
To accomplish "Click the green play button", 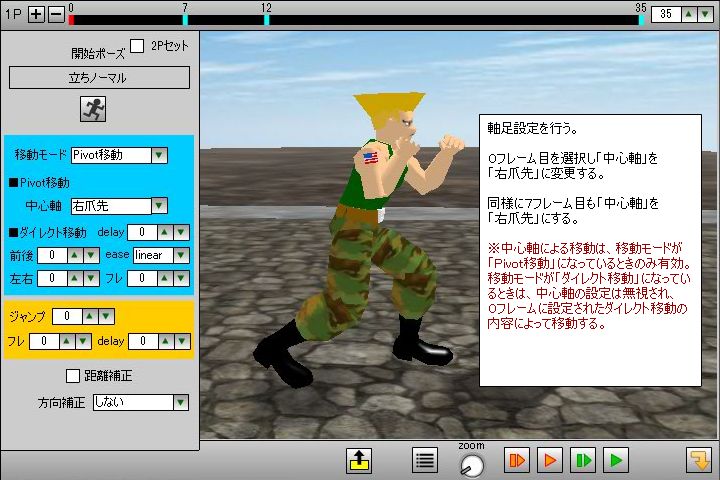I will tap(616, 460).
